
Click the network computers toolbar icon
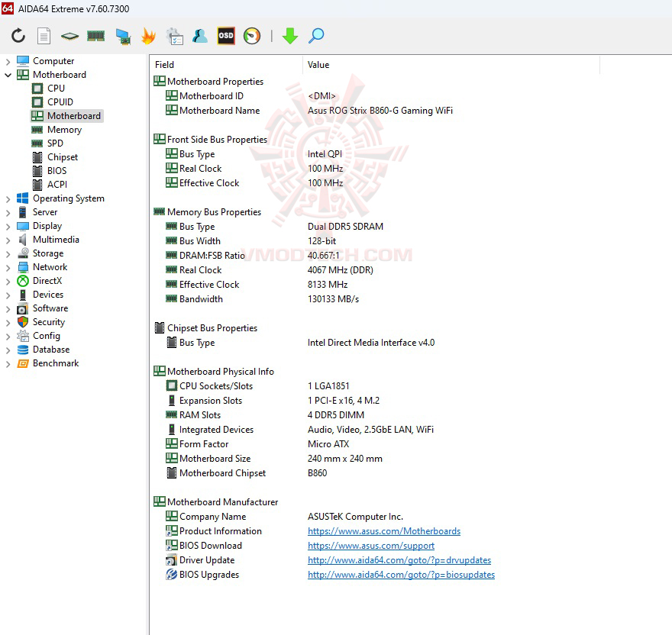pos(123,36)
